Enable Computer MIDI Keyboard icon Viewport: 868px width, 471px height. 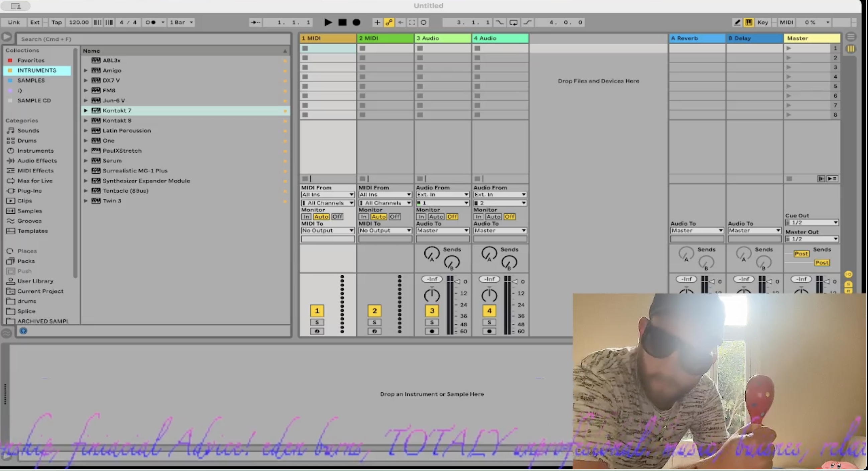(x=748, y=22)
